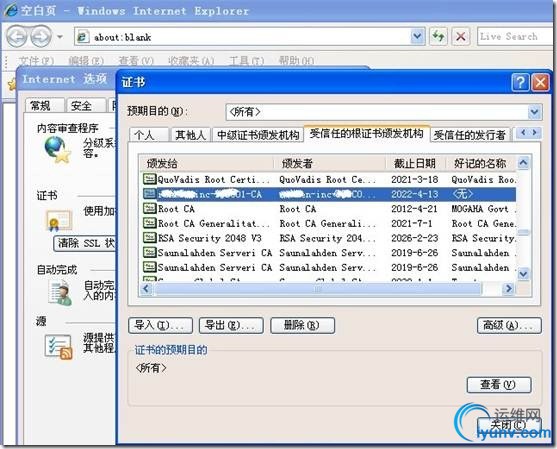Image resolution: width=557 pixels, height=449 pixels.
Task: Click certificate icon of Root CA 2012-4-21 row
Action: click(150, 208)
